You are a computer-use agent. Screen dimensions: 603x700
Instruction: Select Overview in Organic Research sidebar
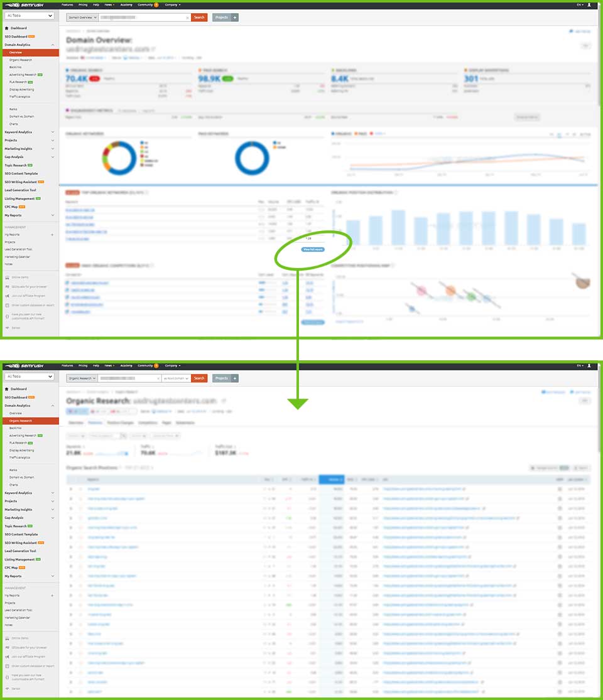pos(16,413)
